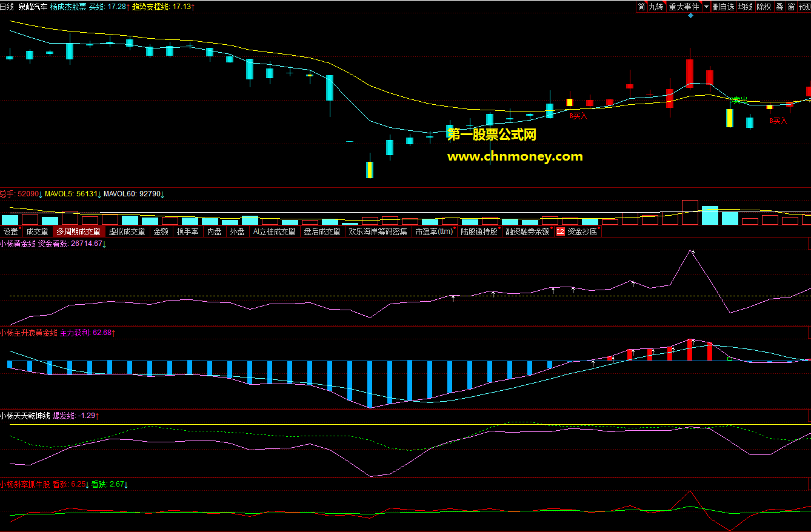Open the 重大事件 major events button
Image resolution: width=811 pixels, height=532 pixels.
[x=684, y=7]
